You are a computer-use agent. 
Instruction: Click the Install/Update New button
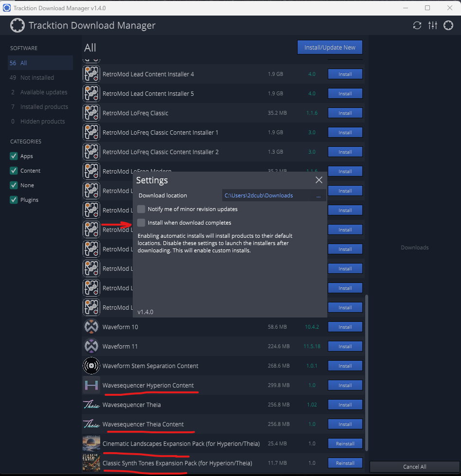[x=330, y=47]
